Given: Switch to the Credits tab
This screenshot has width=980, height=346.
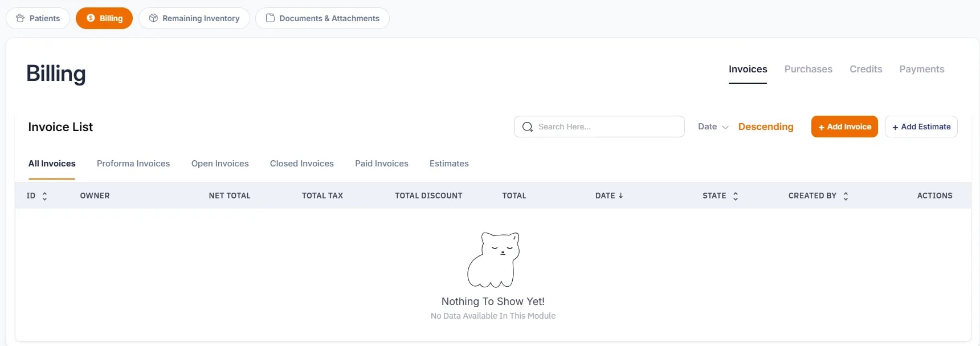Looking at the screenshot, I should click(865, 69).
